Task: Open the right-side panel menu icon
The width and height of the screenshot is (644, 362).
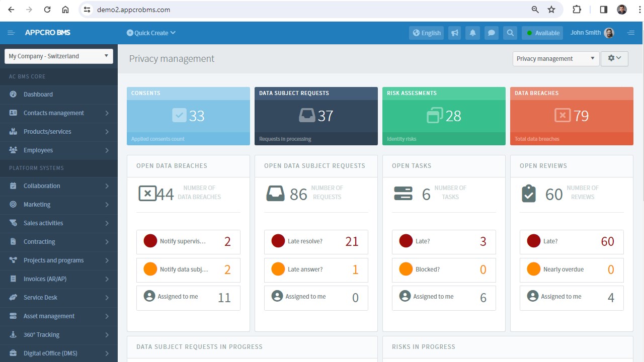Action: 631,33
